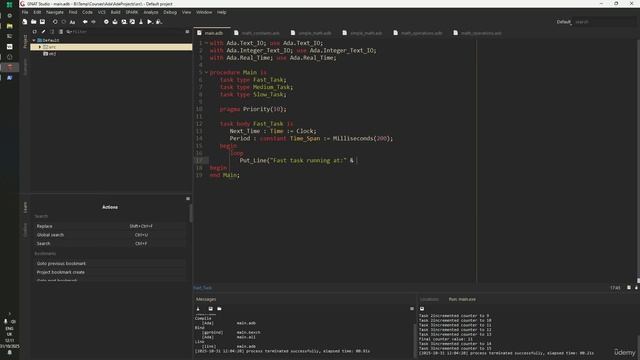Click the Global search action
Image resolution: width=640 pixels, height=360 pixels.
(x=109, y=235)
